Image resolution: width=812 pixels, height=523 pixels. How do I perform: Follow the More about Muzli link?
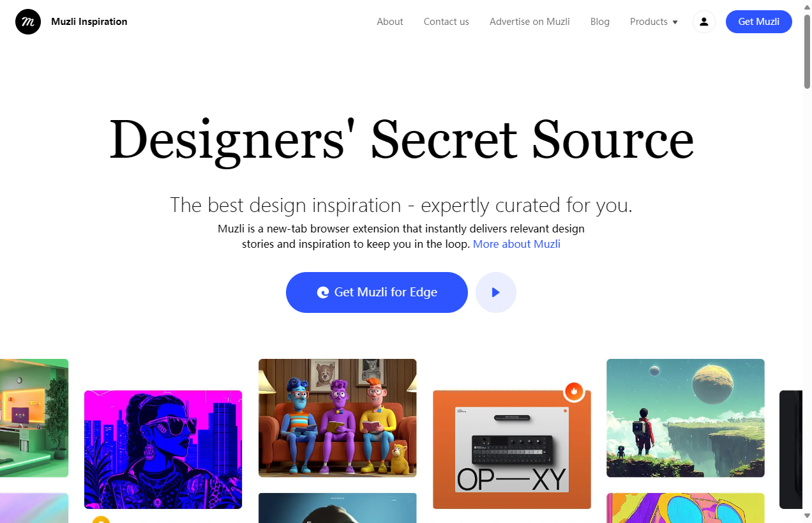pos(516,244)
